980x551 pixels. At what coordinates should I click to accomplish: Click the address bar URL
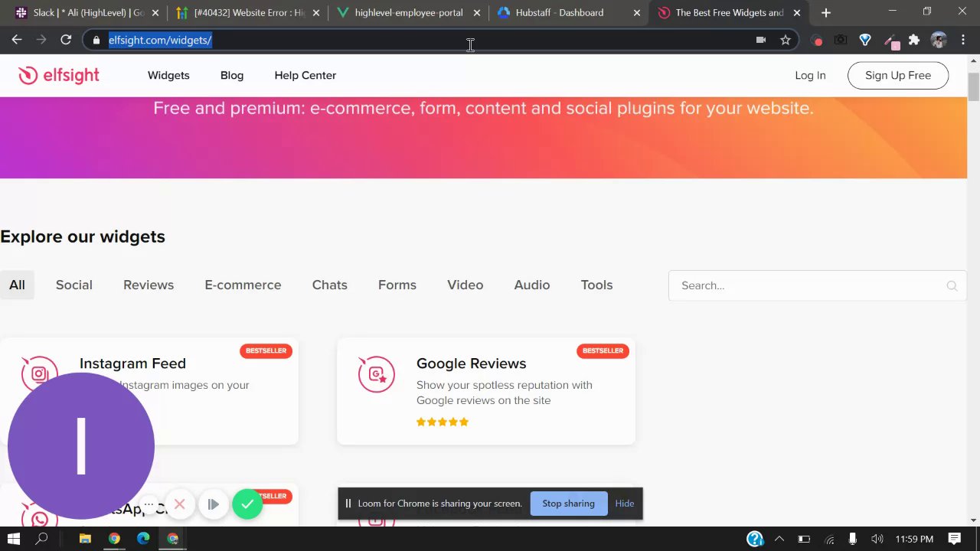click(x=160, y=40)
